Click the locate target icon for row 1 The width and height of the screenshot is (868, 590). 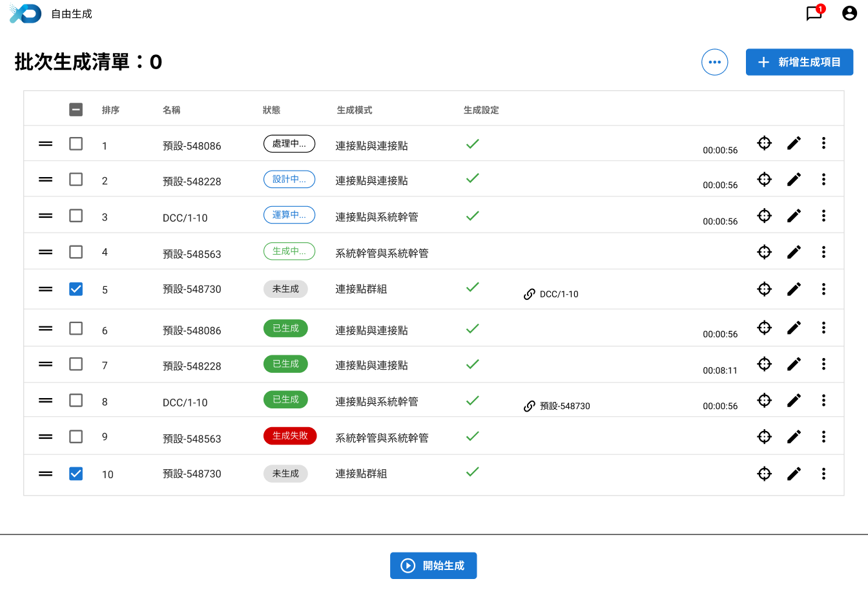[764, 143]
